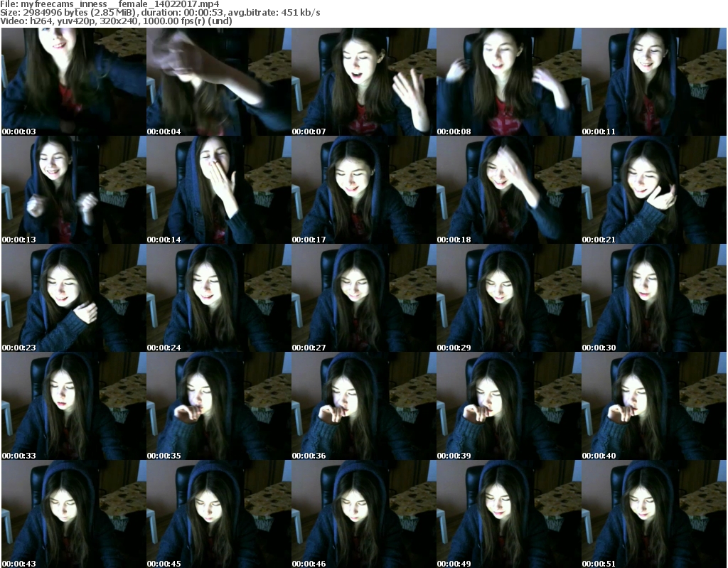
Task: Select the thumbnail frame stamped 00:00:04
Action: [x=219, y=82]
